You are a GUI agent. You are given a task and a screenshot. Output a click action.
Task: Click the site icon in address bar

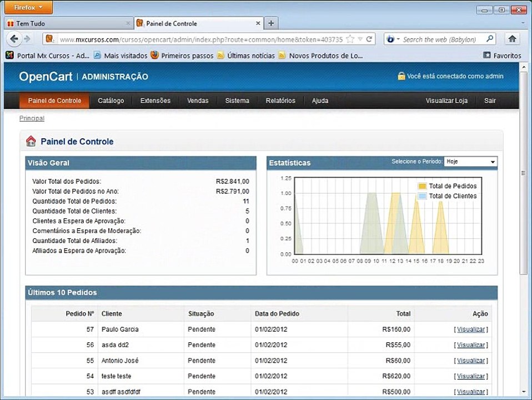pos(50,39)
